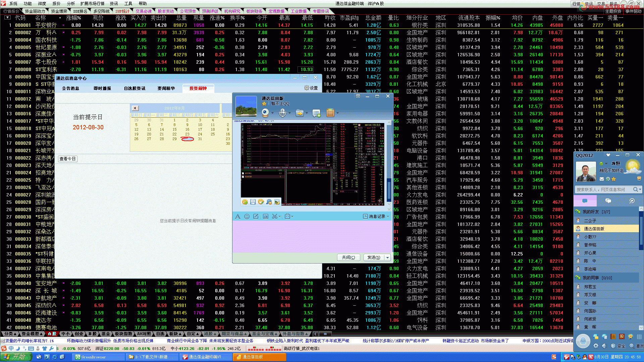Click the QQ stock 股 icon

click(x=622, y=337)
